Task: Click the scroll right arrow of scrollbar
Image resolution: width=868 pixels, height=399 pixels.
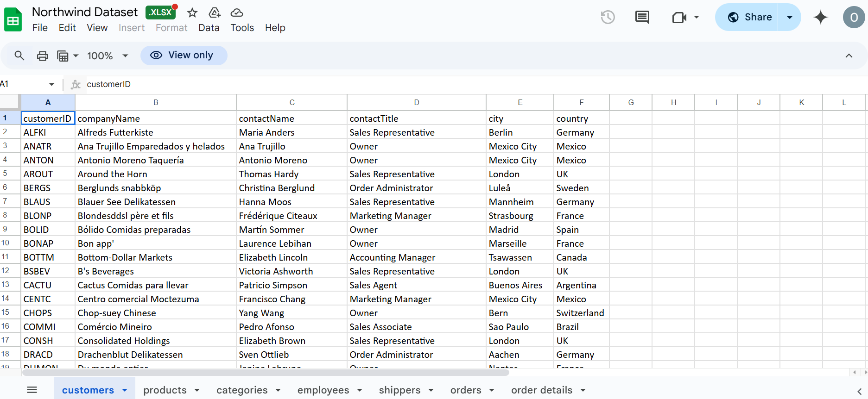Action: (x=864, y=372)
